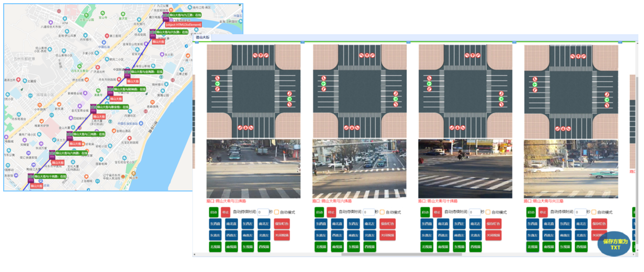Click the round 保存方案为TXT floating button
Screen dimensions: 644x272
[x=615, y=244]
